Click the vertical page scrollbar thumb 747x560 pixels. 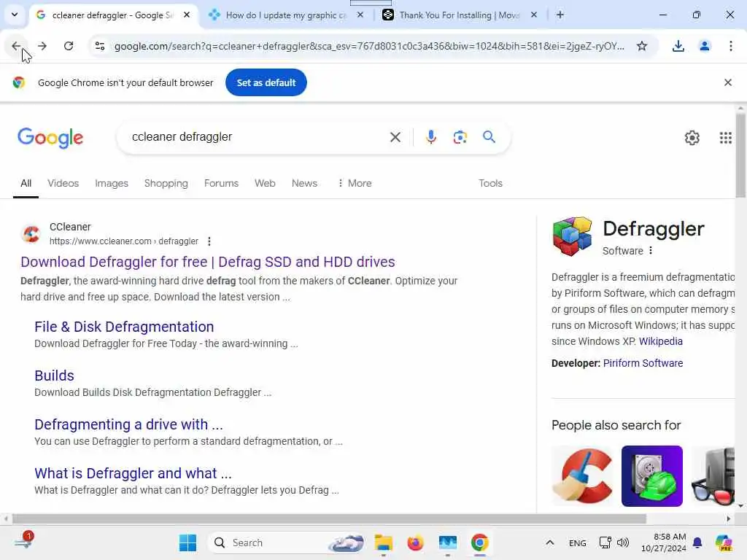coord(740,155)
